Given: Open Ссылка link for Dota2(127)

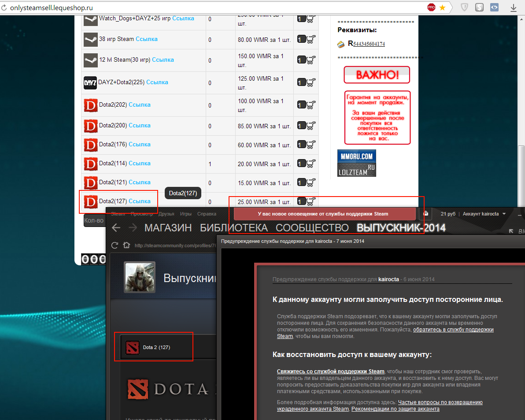Looking at the screenshot, I should pyautogui.click(x=140, y=201).
